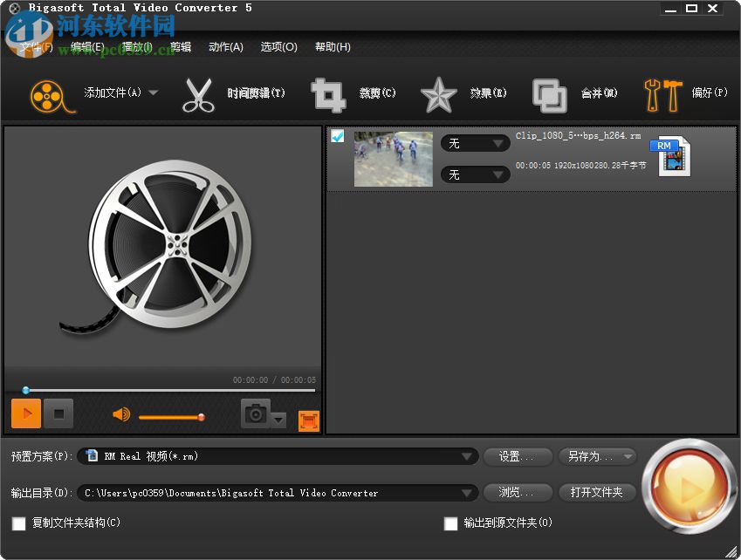Click the 浏览 browse button
The width and height of the screenshot is (741, 560).
(x=517, y=492)
